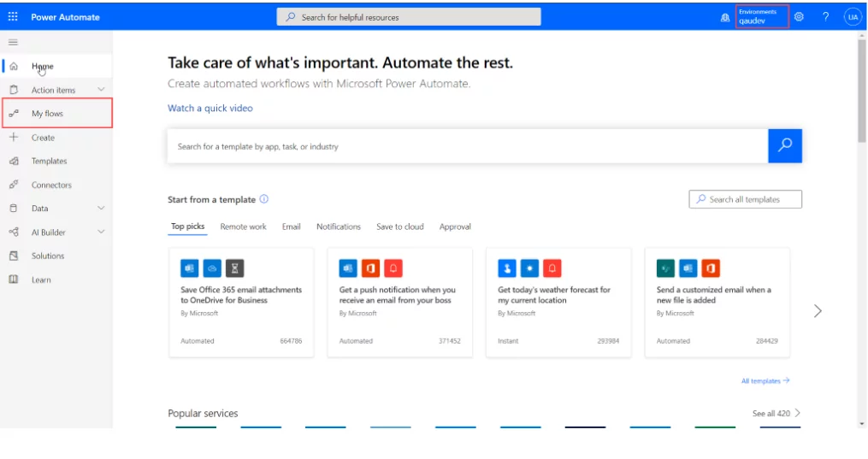Image resolution: width=868 pixels, height=459 pixels.
Task: Click the OneDrive cloud icon on first card
Action: click(x=212, y=268)
